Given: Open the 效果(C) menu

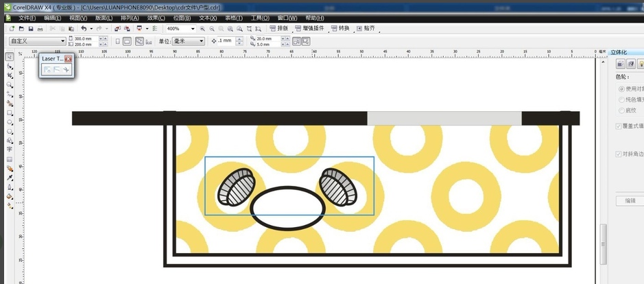Looking at the screenshot, I should (x=157, y=18).
